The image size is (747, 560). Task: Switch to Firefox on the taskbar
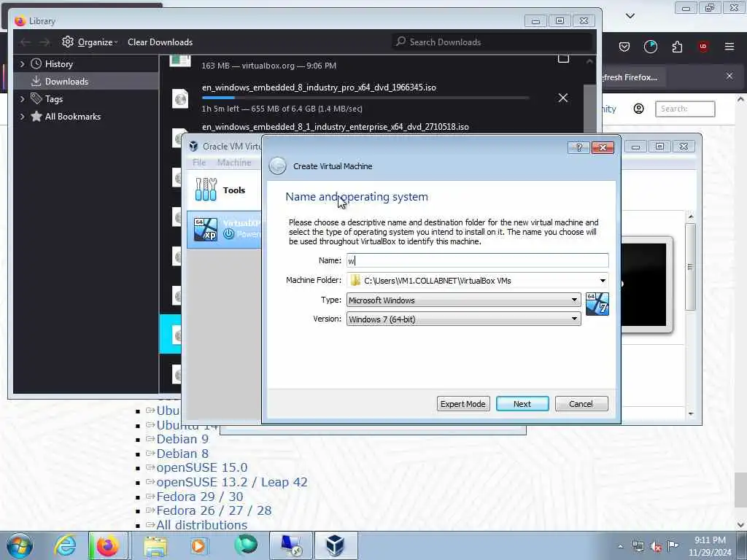pos(108,545)
